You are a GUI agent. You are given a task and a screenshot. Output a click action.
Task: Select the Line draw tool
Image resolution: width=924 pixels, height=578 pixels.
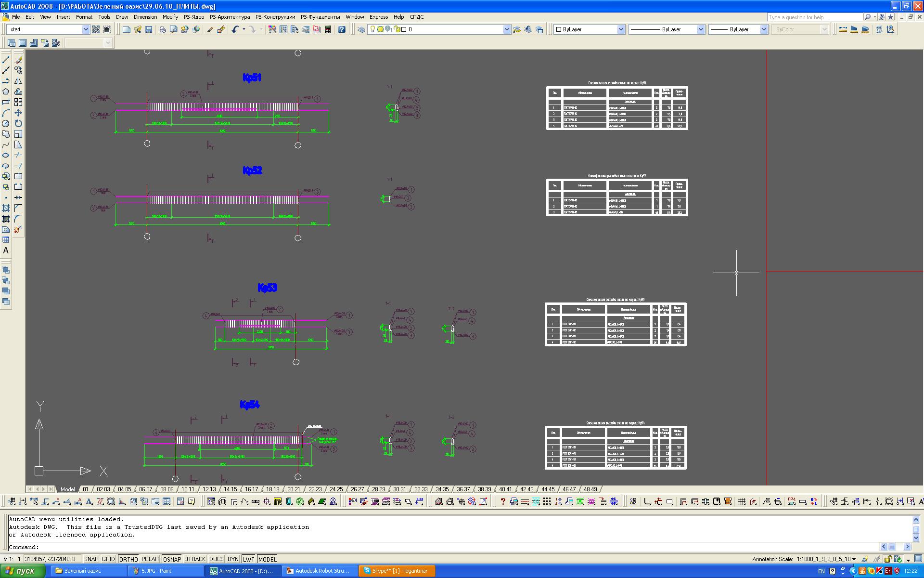click(6, 60)
